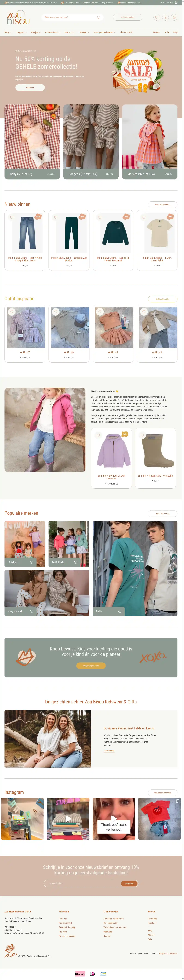Favorite En Fant Regenlaars Portabella heart
Image resolution: width=184 pixels, height=980 pixels.
[142, 435]
